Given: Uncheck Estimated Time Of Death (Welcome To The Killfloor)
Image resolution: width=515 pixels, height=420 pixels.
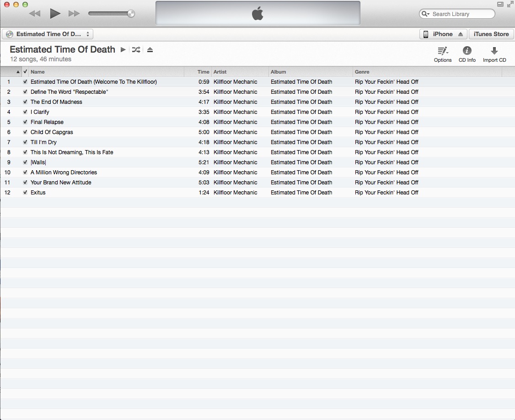Looking at the screenshot, I should click(25, 82).
